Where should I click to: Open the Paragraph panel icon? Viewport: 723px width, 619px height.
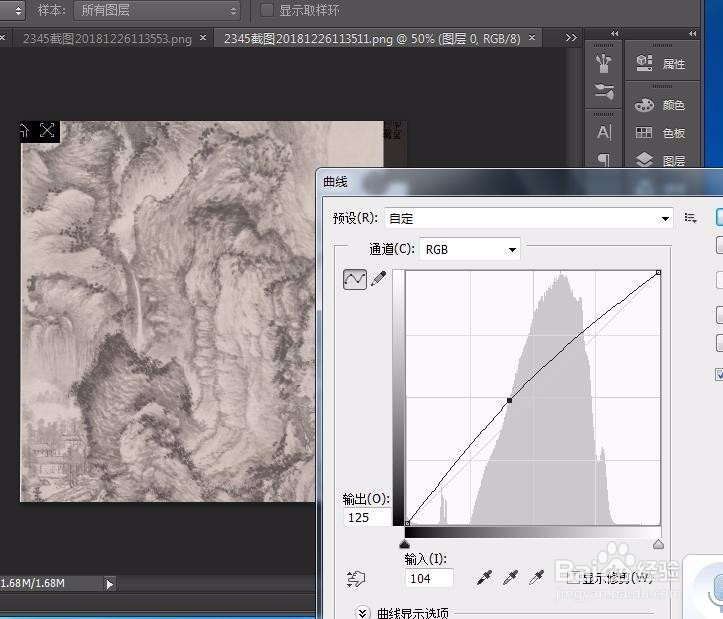coord(604,160)
